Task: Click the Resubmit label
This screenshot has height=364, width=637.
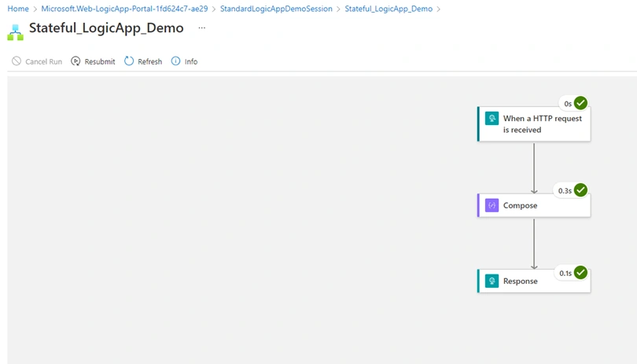Action: [x=100, y=62]
